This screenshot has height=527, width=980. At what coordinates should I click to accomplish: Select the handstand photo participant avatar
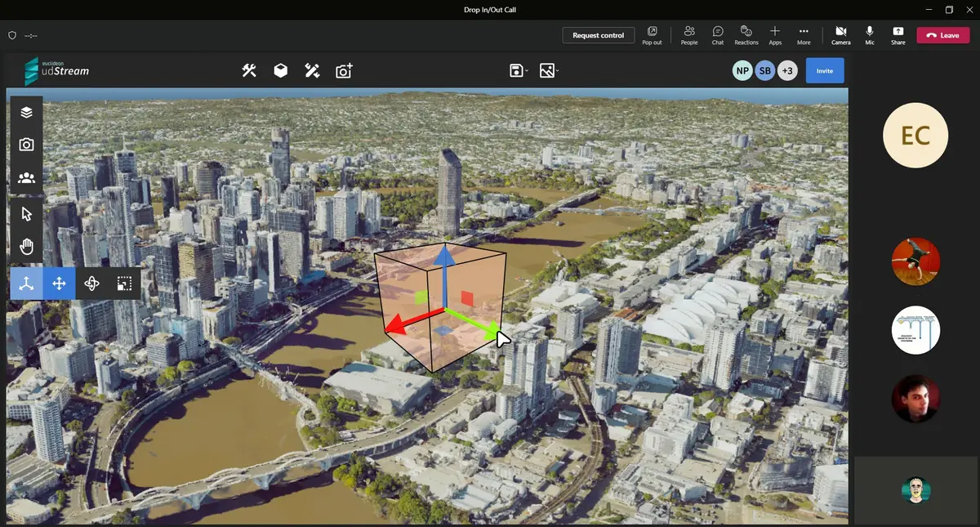coord(915,261)
